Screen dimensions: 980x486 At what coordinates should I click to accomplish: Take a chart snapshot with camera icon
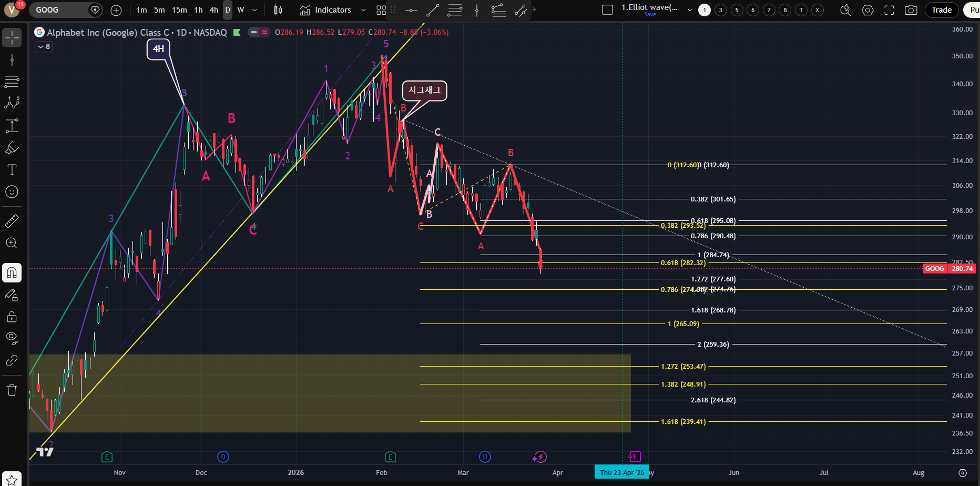coord(911,10)
